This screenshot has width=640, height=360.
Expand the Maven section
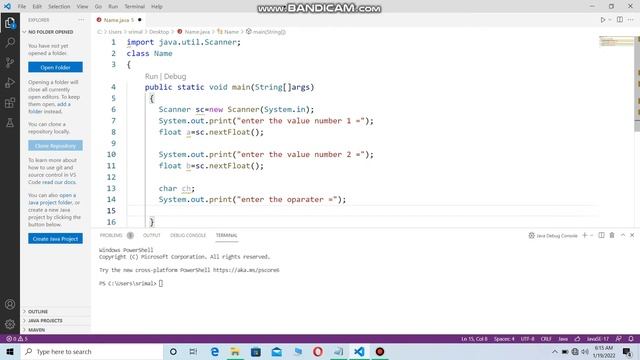[x=36, y=329]
